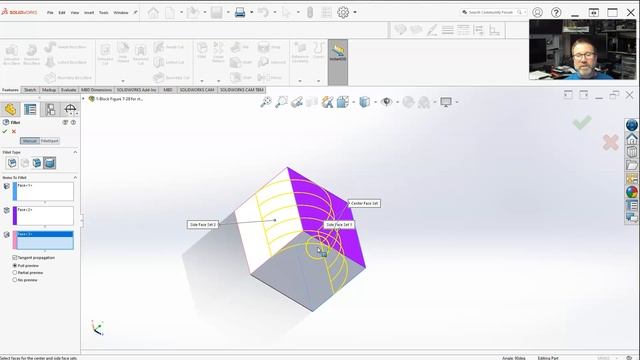Click the Save icon
This screenshot has width=640, height=360.
tap(217, 13)
